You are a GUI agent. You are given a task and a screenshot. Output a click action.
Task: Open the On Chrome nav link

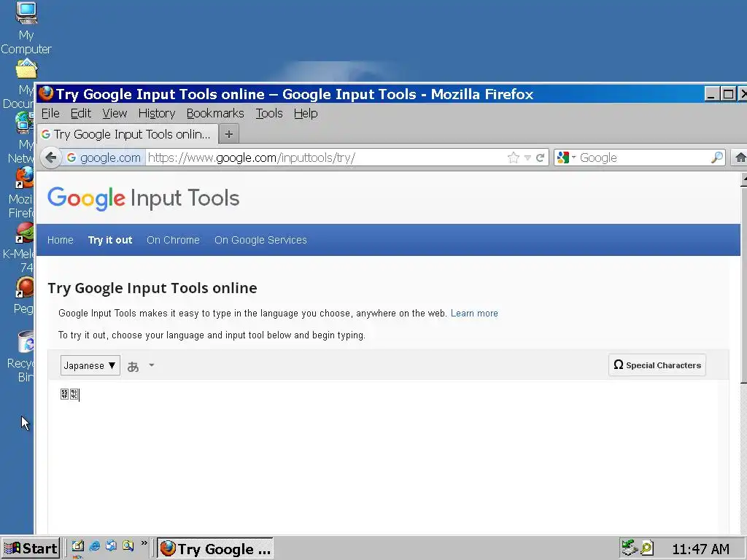173,240
